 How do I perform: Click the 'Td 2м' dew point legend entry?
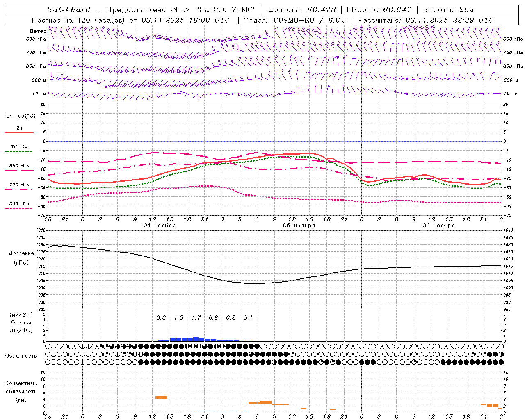pyautogui.click(x=19, y=147)
